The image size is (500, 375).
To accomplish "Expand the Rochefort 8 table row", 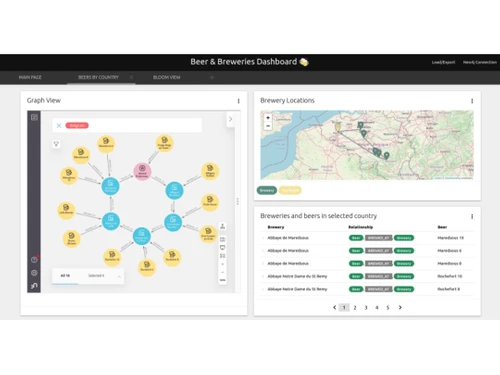I will pos(263,289).
